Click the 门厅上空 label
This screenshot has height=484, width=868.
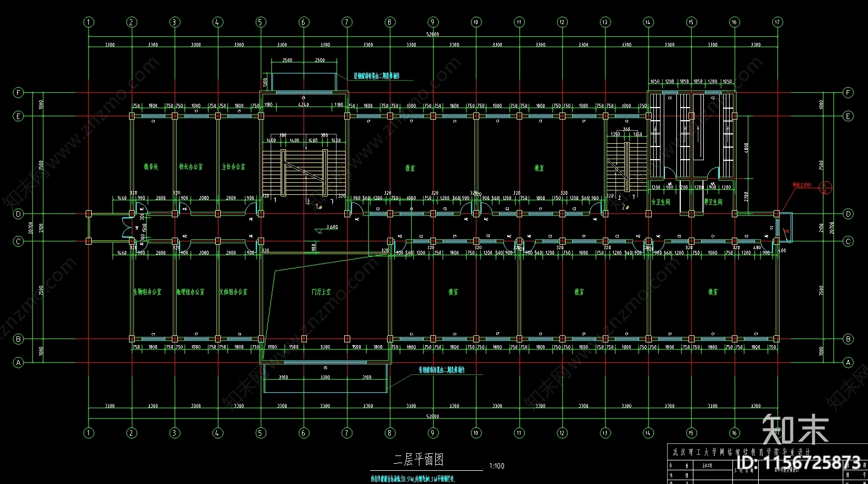[321, 292]
